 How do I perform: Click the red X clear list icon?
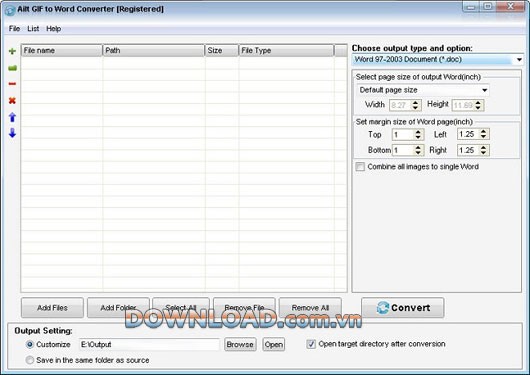tap(12, 100)
